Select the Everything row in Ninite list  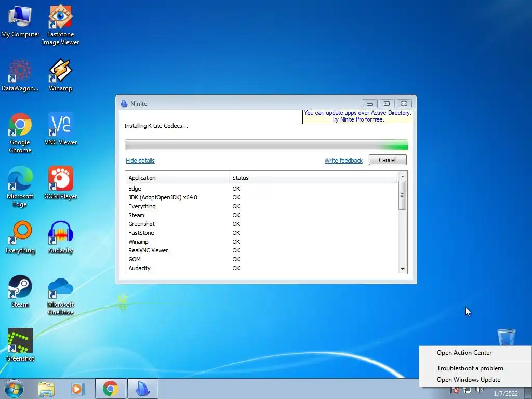pyautogui.click(x=261, y=206)
